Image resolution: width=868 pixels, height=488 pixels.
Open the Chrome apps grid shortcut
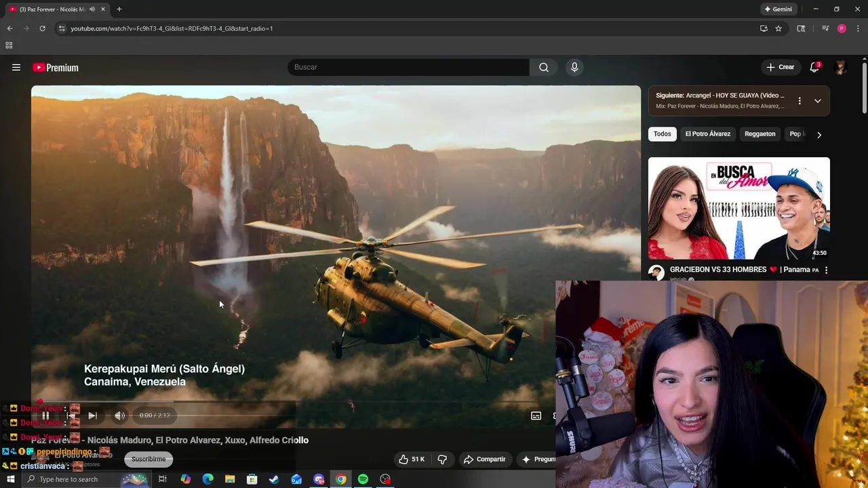pos(9,45)
